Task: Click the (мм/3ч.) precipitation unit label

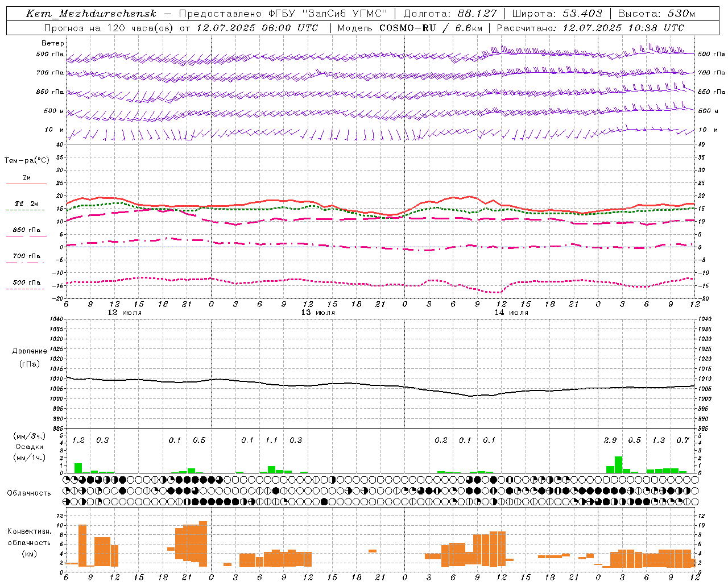Action: tap(28, 436)
